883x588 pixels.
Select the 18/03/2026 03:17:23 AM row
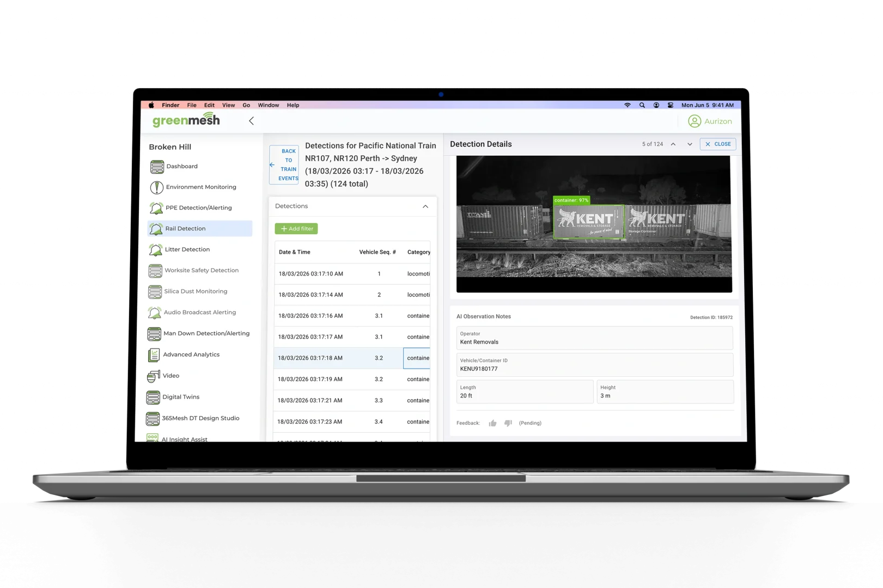pyautogui.click(x=352, y=422)
